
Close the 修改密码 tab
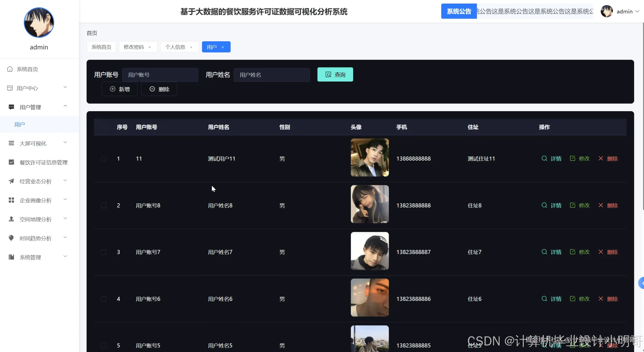point(149,47)
